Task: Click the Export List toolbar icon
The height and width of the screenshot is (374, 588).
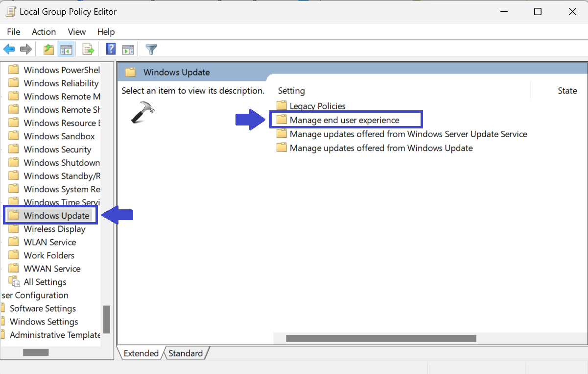Action: (x=88, y=49)
